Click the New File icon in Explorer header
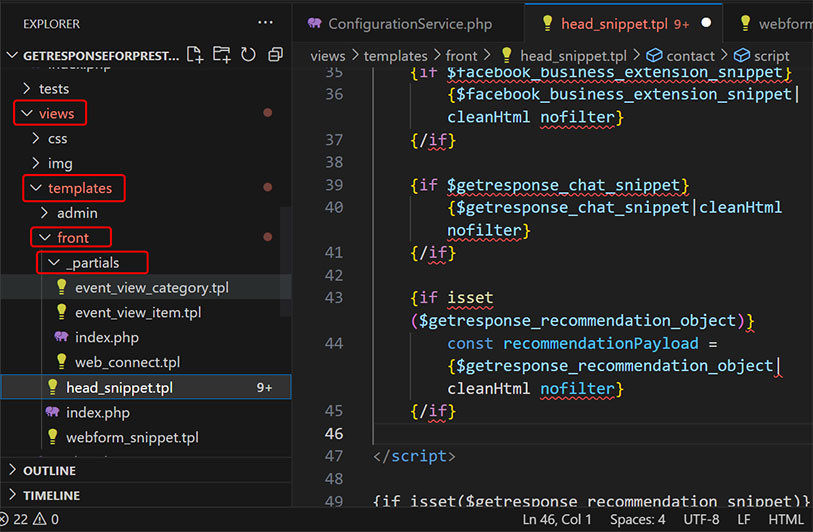 [195, 54]
